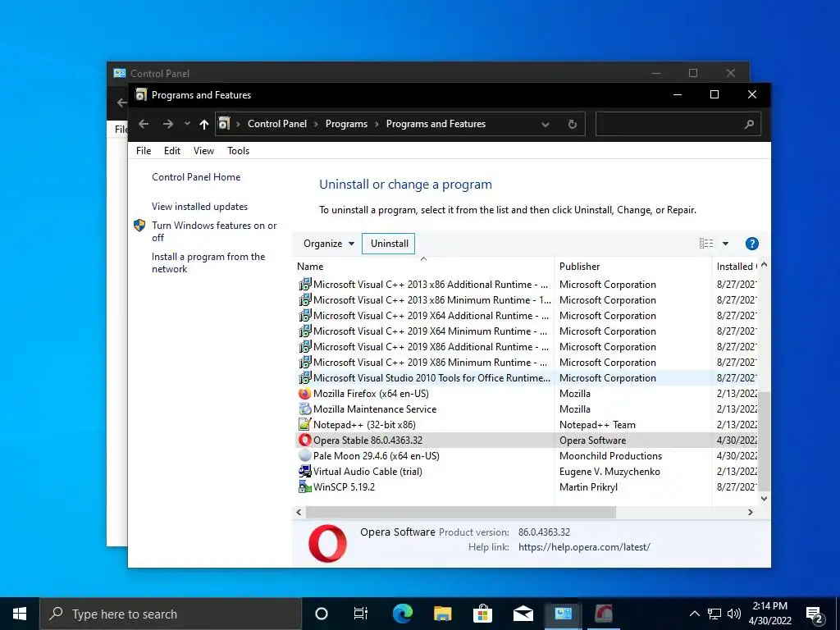Refresh the Programs and Features list

click(572, 125)
